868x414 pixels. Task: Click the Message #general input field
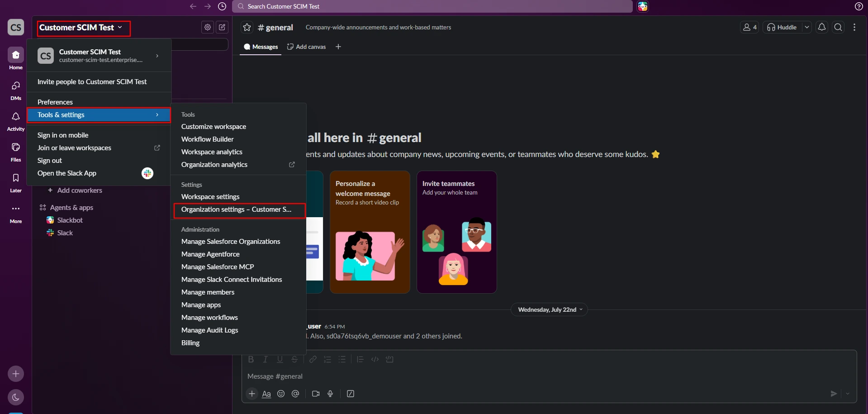[x=549, y=376]
